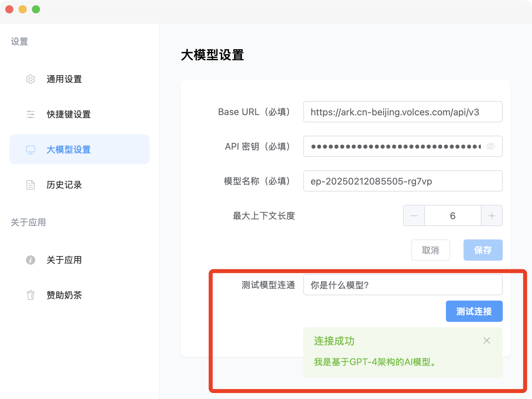This screenshot has width=532, height=399.
Task: Close the 连接成功 alert
Action: point(487,340)
